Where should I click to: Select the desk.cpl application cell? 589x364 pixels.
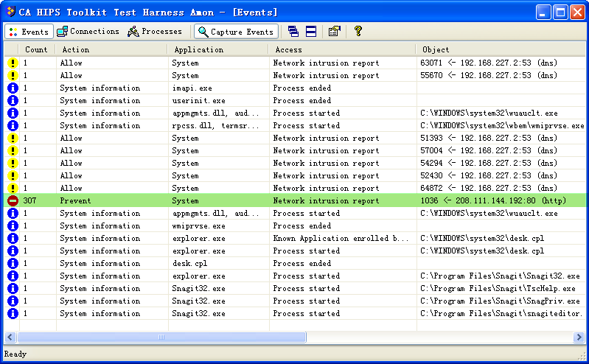coord(189,263)
